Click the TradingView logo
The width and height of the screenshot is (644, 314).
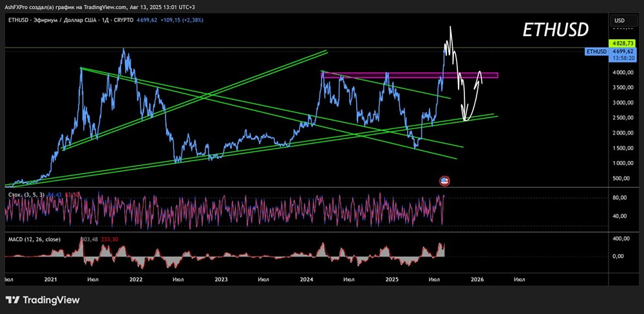tap(43, 300)
